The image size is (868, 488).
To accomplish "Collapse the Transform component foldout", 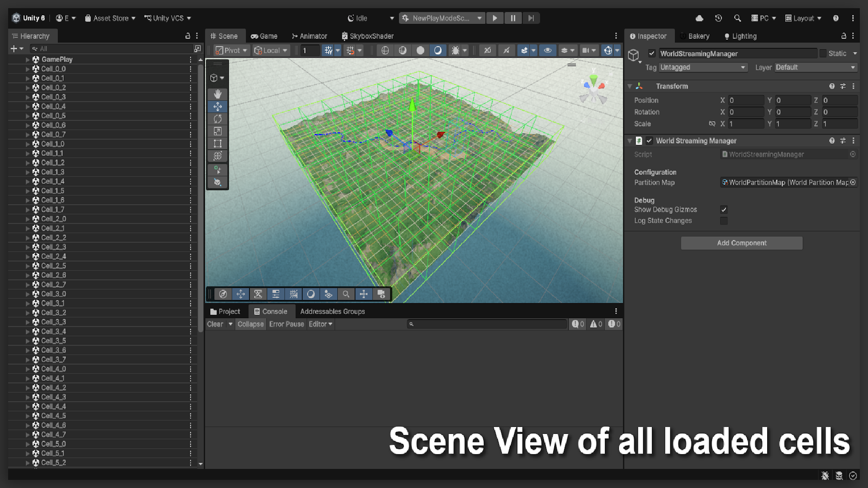I will tap(630, 86).
